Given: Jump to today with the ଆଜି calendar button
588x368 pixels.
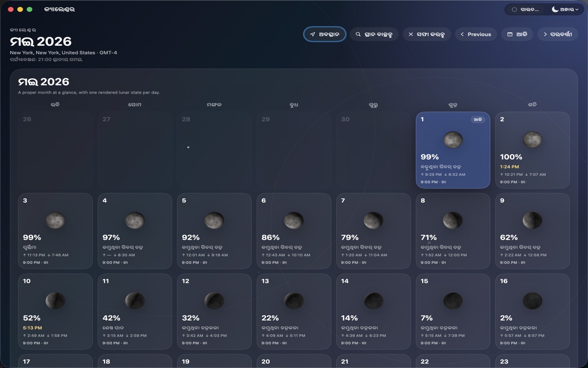Looking at the screenshot, I should (x=517, y=34).
